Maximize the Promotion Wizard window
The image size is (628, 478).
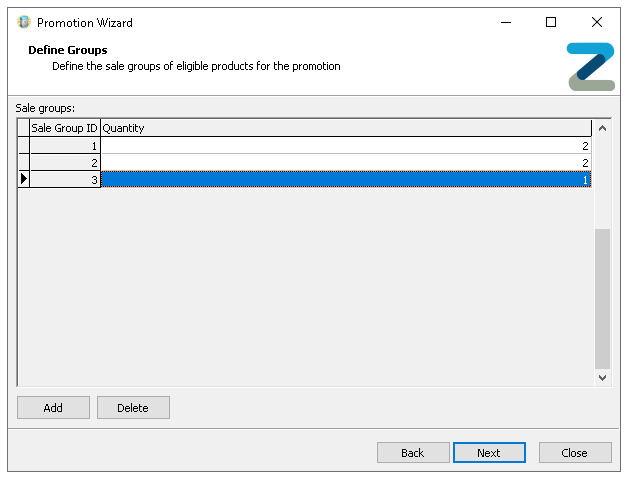pyautogui.click(x=551, y=22)
